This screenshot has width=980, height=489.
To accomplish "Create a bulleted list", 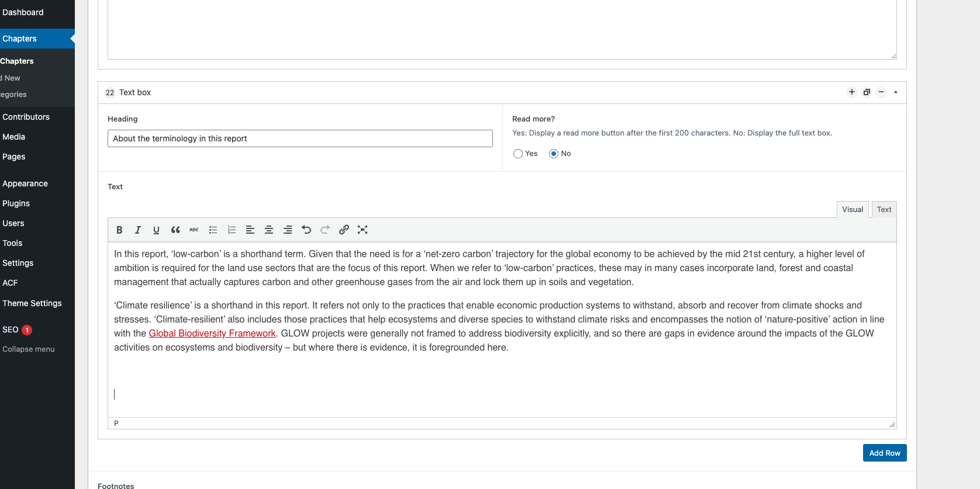I will (x=213, y=230).
